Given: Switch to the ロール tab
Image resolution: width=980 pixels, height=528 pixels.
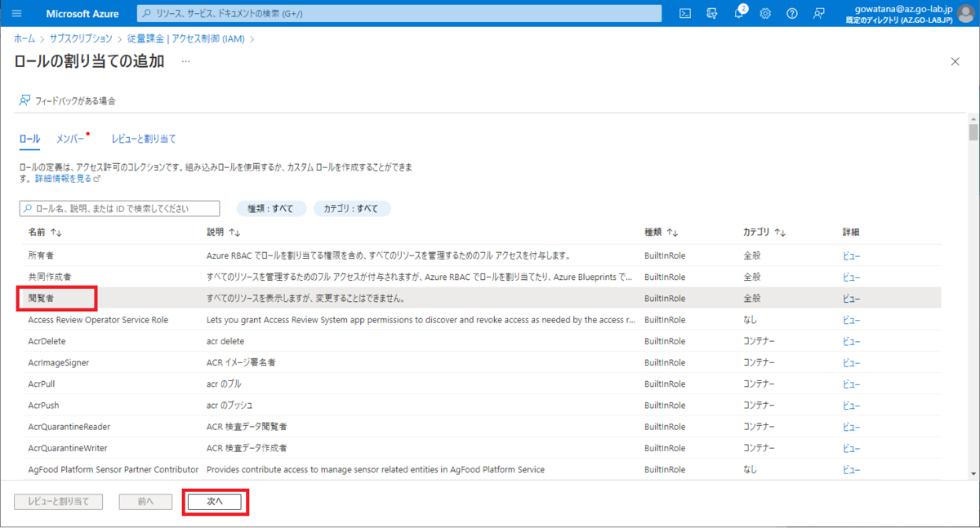Looking at the screenshot, I should click(x=29, y=139).
